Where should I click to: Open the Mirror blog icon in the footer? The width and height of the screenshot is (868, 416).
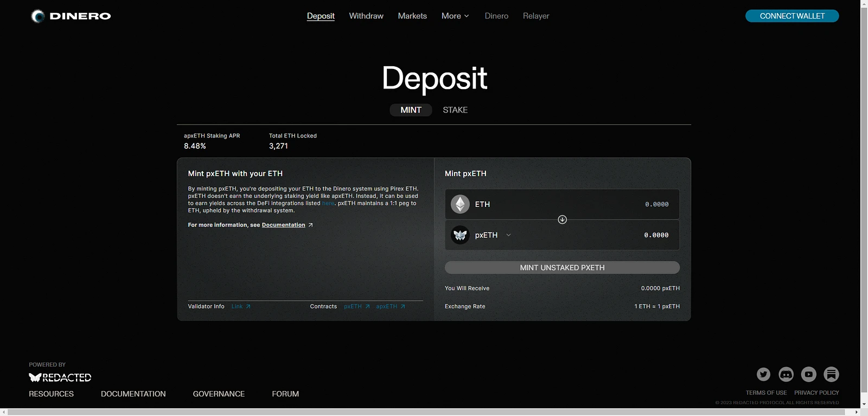pyautogui.click(x=831, y=374)
